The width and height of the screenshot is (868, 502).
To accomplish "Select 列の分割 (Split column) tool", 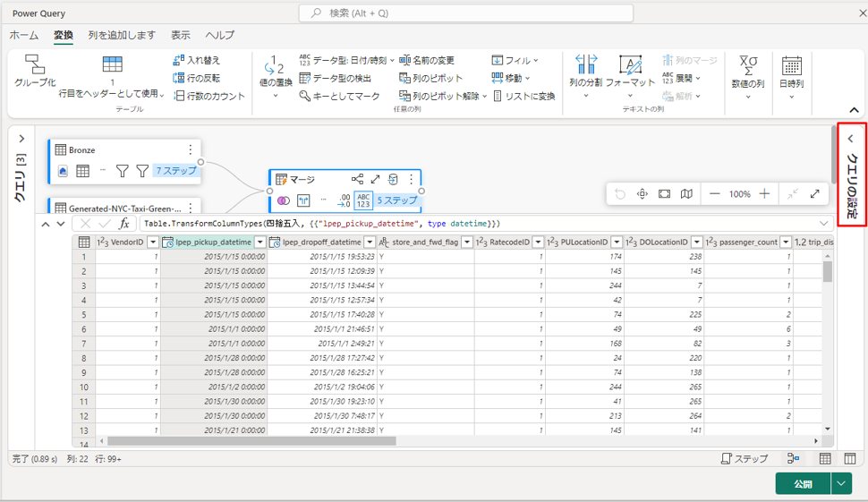I will (586, 65).
